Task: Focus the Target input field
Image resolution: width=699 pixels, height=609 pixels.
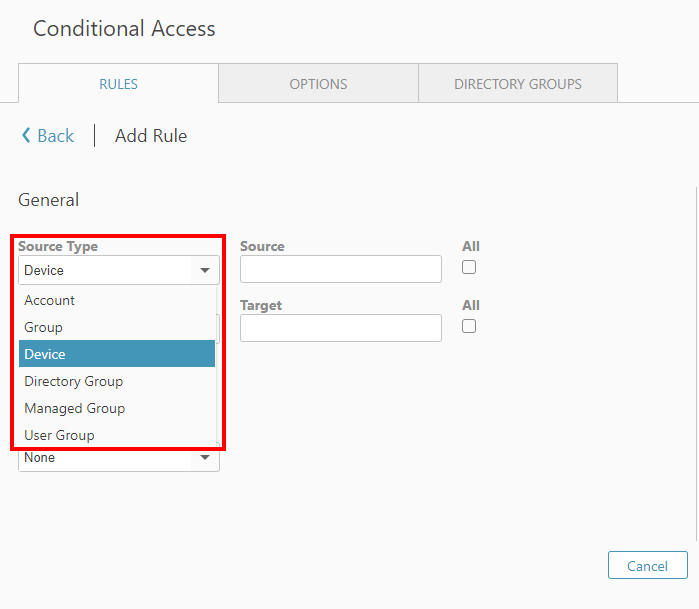Action: (x=340, y=328)
